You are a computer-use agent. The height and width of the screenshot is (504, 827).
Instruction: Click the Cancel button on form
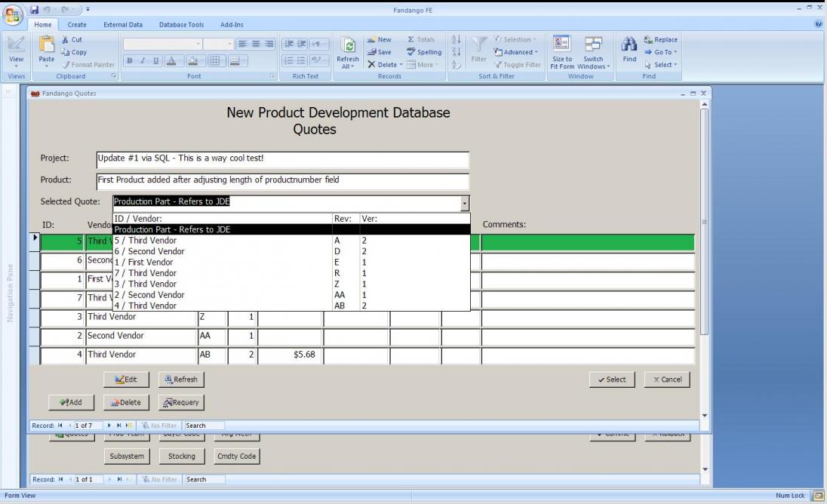tap(667, 380)
